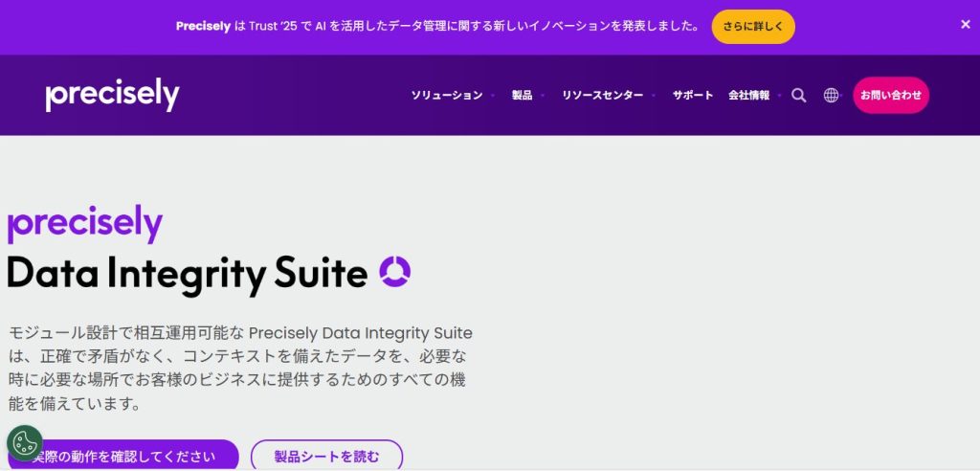Close the purple announcement banner
The width and height of the screenshot is (980, 471).
click(965, 24)
